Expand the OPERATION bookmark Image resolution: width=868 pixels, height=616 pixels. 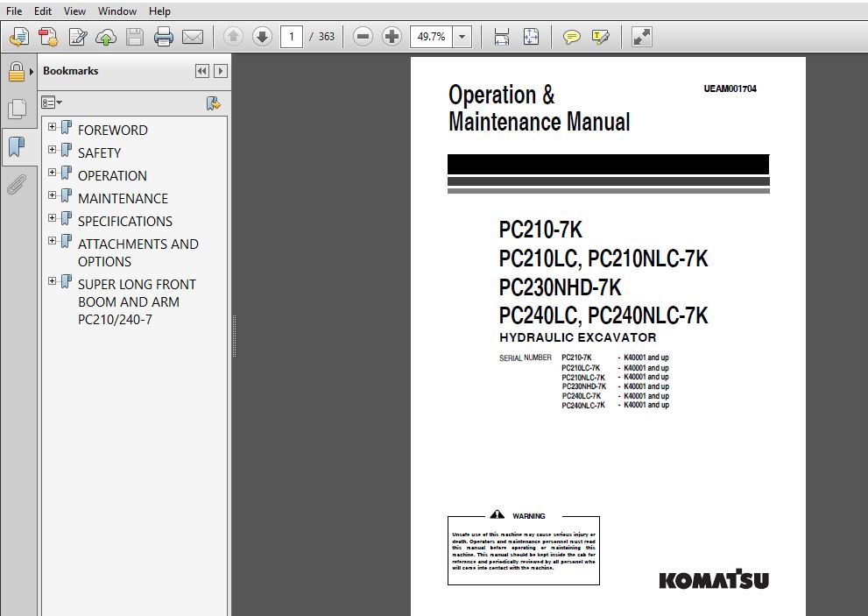coord(52,173)
